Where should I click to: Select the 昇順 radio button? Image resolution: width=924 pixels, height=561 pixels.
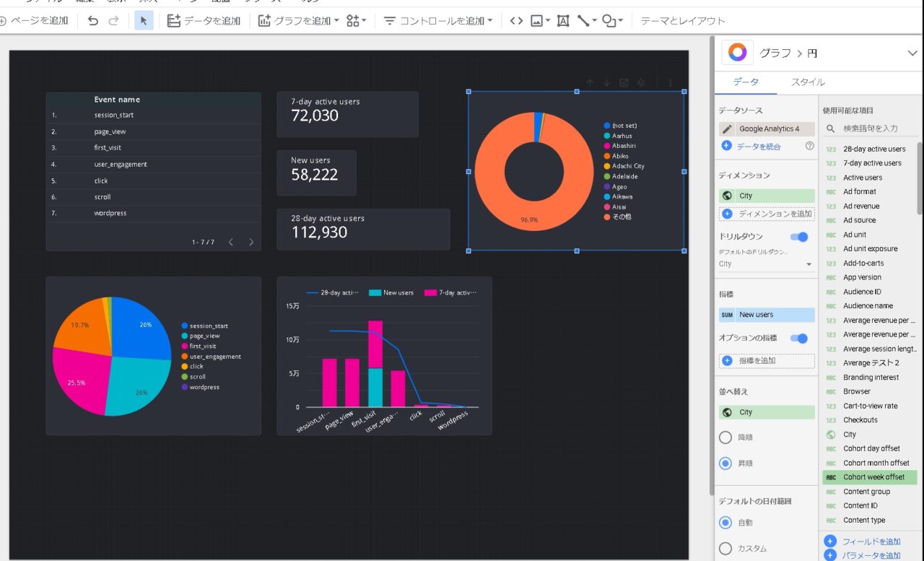(x=725, y=464)
